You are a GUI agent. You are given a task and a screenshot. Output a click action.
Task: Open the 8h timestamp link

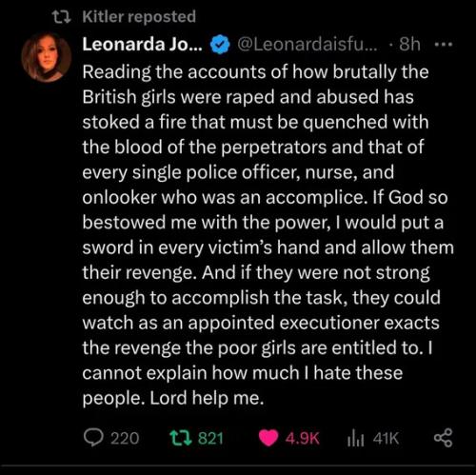(409, 45)
